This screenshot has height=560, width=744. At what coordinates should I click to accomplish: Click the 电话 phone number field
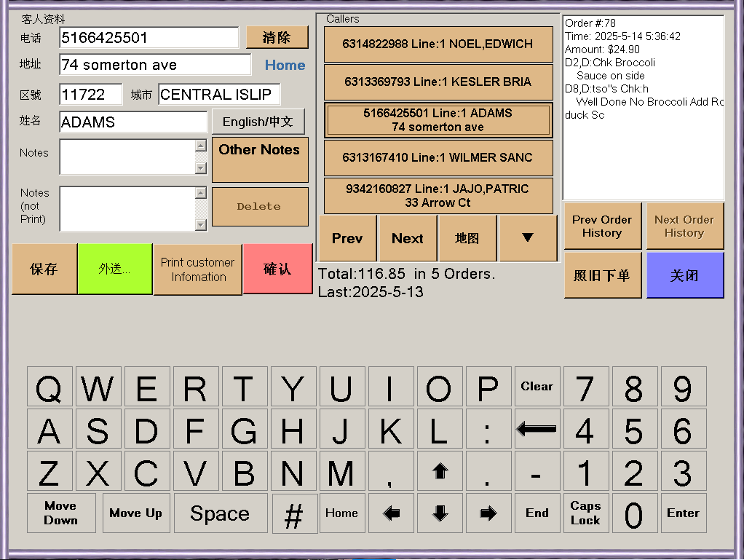(149, 38)
